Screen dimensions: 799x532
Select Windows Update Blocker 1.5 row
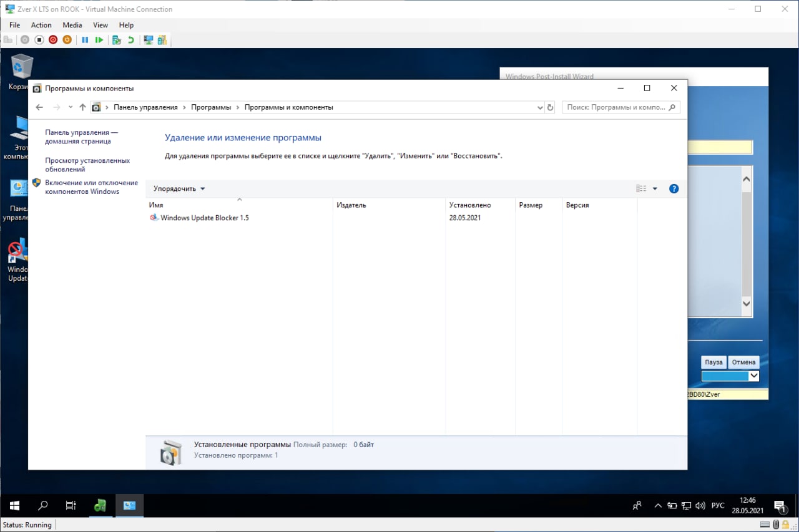pos(391,218)
